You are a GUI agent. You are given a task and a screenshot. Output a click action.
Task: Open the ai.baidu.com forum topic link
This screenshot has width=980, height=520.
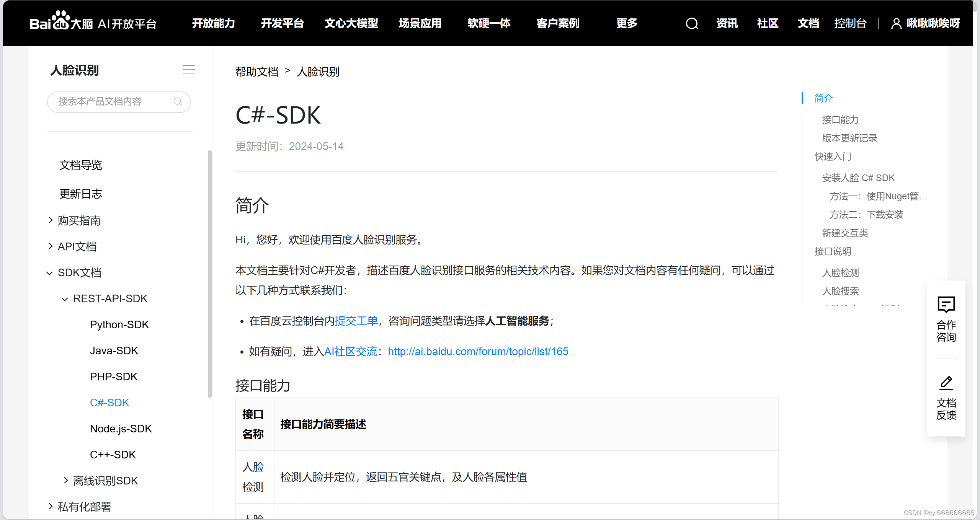478,351
